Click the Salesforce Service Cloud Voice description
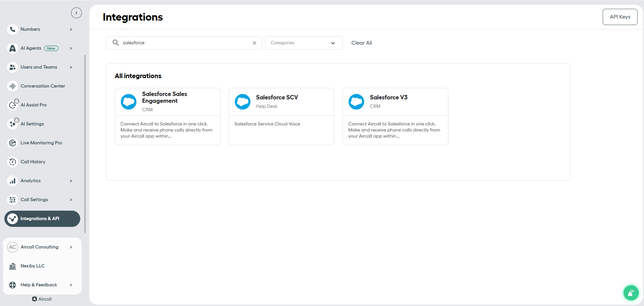Viewport: 644px width, 306px height. (x=267, y=124)
